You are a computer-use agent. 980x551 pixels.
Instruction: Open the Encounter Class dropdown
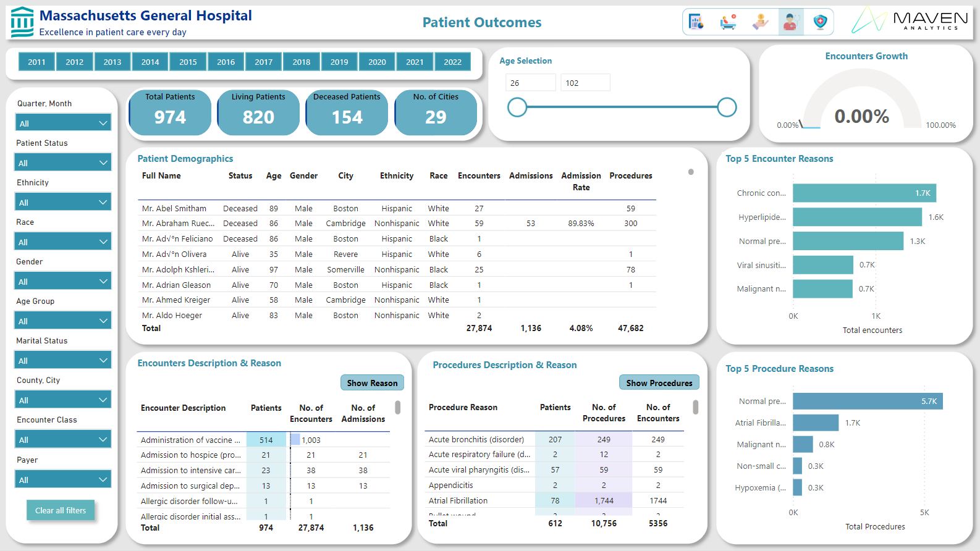tap(62, 439)
